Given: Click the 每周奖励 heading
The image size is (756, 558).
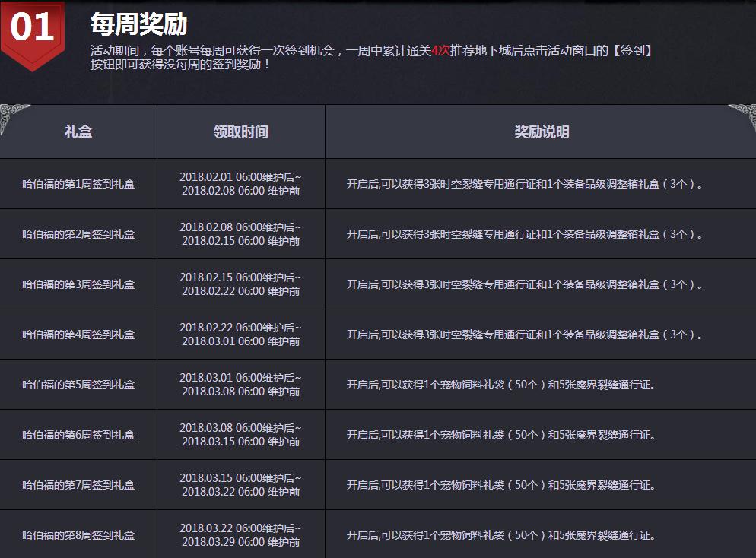Looking at the screenshot, I should (138, 25).
